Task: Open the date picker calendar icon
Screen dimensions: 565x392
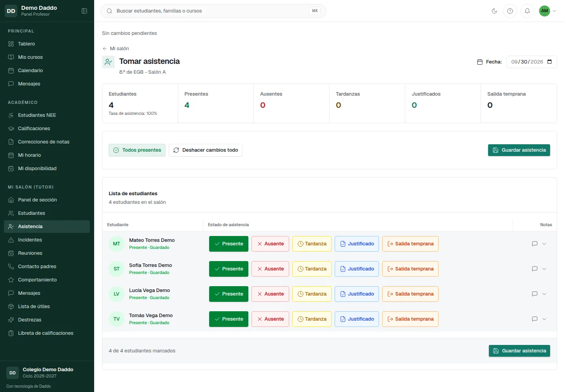Action: (549, 62)
